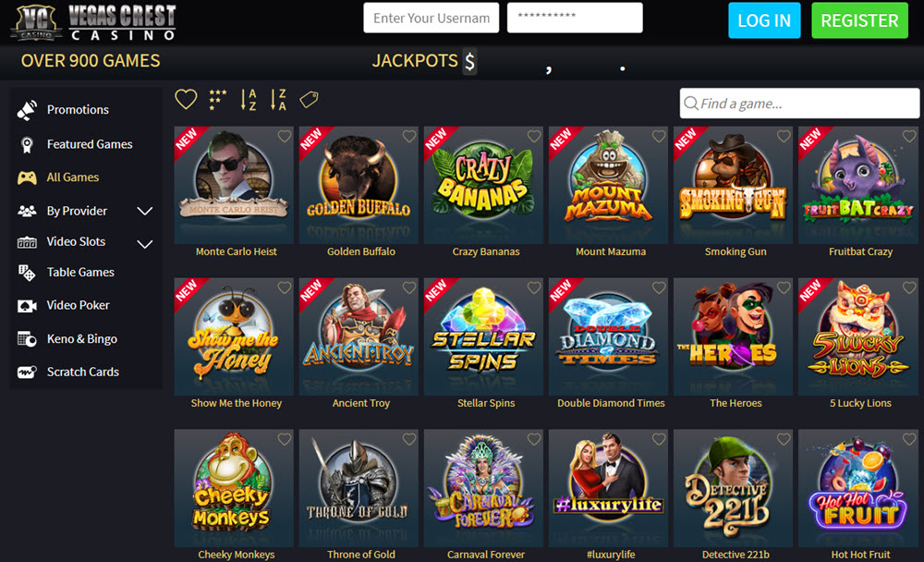Sort games Z to A
Screen dimensions: 924x562
(278, 100)
